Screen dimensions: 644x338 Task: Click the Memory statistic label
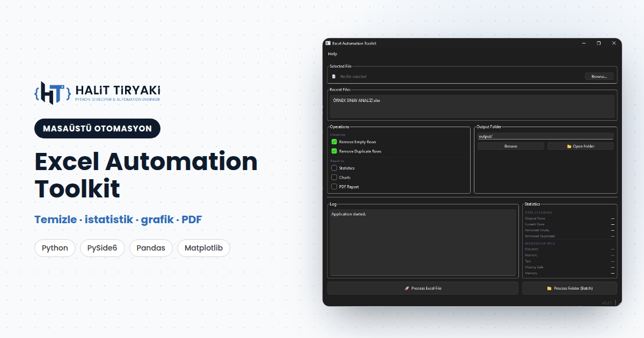coord(531,273)
